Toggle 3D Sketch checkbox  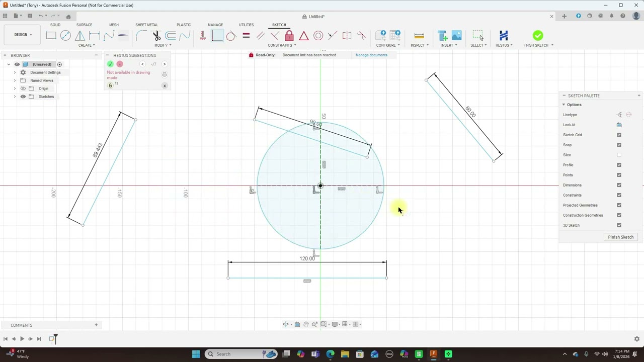pos(619,225)
